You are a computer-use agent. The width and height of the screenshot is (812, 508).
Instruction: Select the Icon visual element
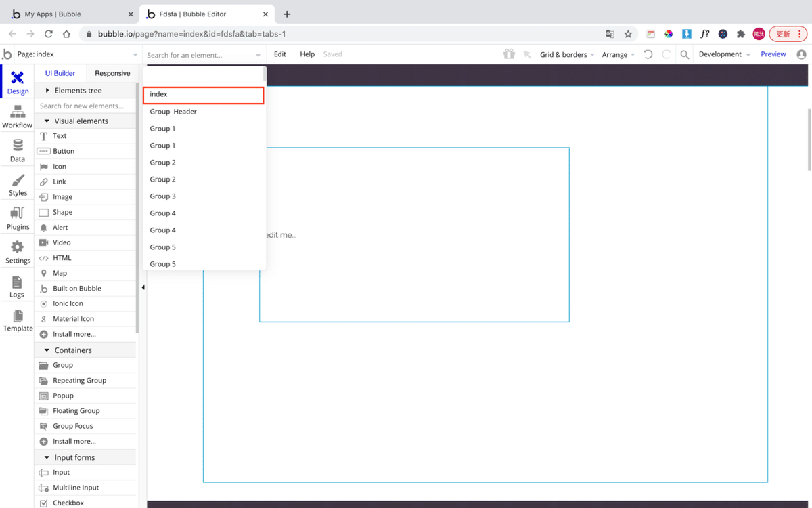pos(85,167)
